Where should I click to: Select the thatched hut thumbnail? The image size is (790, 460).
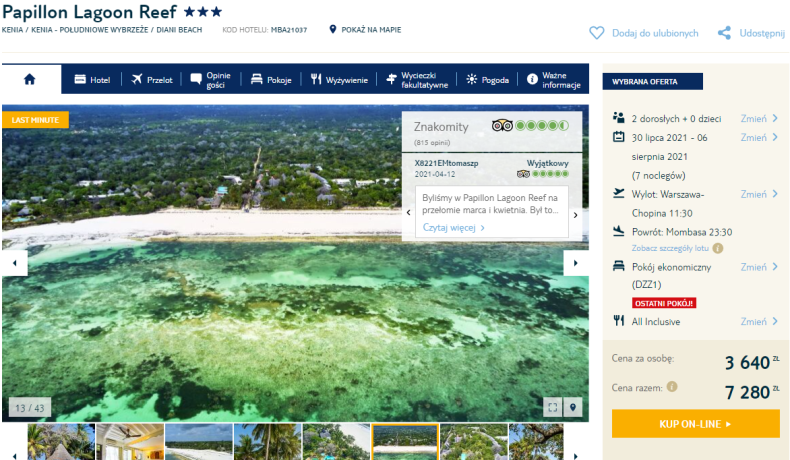pyautogui.click(x=61, y=441)
